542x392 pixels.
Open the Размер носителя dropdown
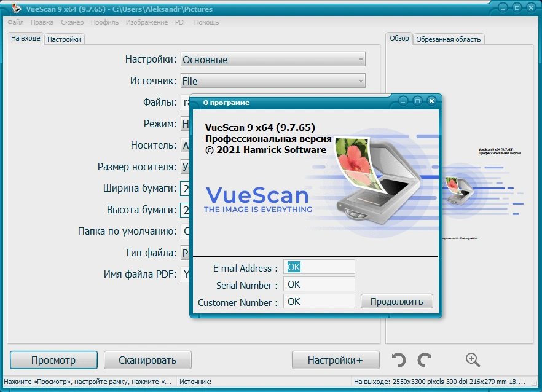click(186, 167)
